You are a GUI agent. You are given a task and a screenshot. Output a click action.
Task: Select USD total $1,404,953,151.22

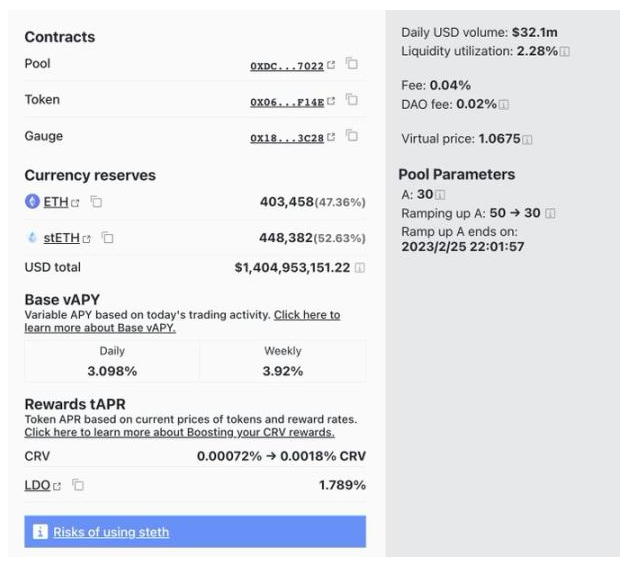[292, 268]
